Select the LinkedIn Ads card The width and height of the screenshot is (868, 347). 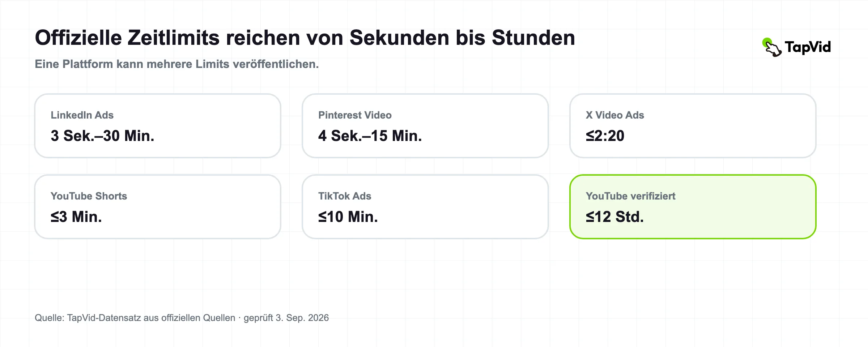158,126
